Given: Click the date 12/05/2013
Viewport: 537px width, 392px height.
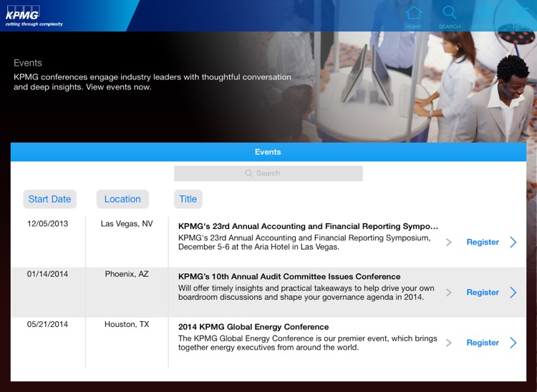Looking at the screenshot, I should 47,224.
